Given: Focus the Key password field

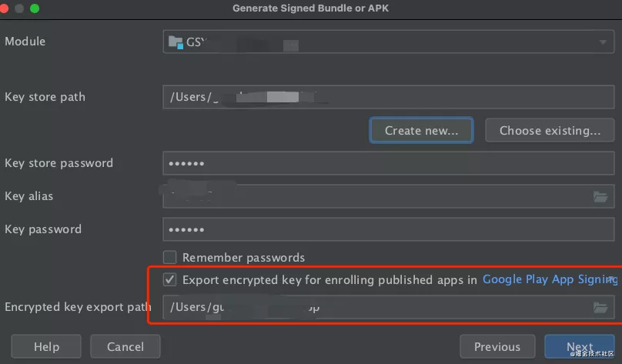Looking at the screenshot, I should [x=388, y=229].
